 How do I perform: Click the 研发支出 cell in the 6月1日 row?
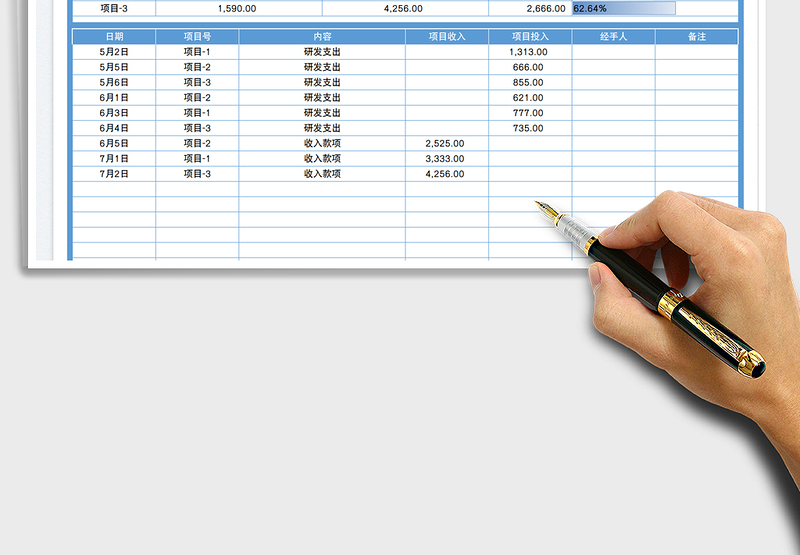tap(322, 98)
